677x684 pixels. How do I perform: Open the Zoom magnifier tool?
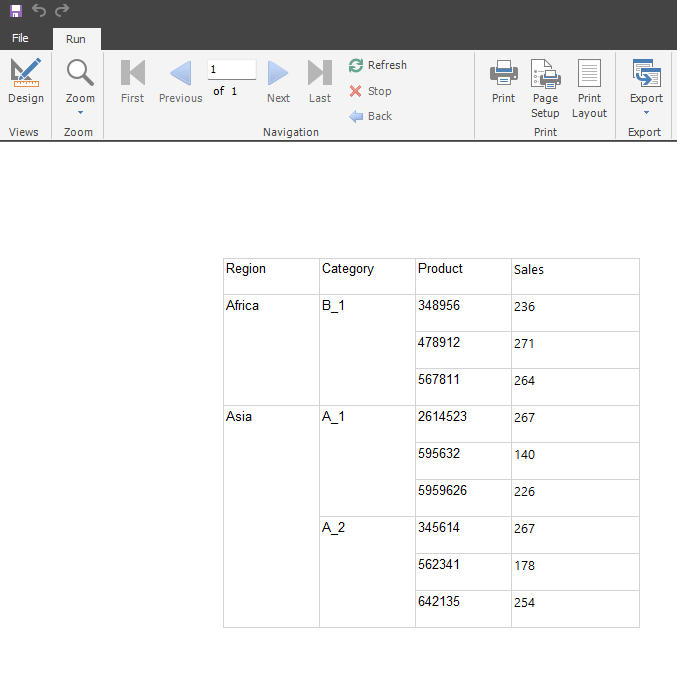pos(80,81)
